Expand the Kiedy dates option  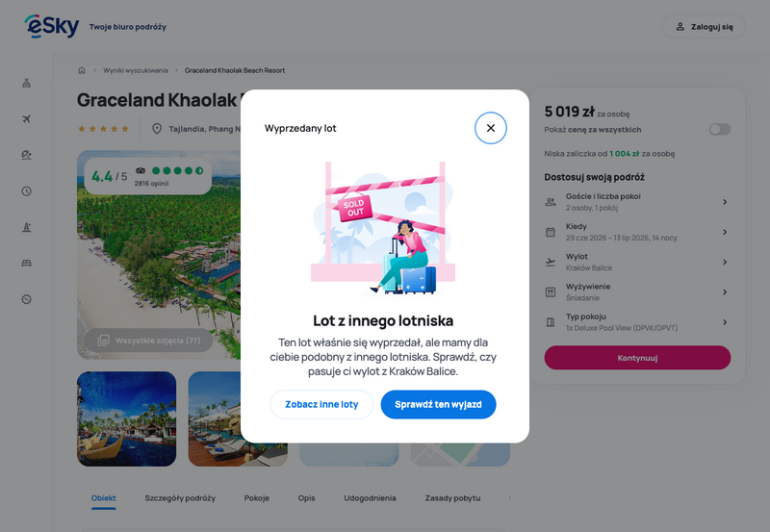636,232
